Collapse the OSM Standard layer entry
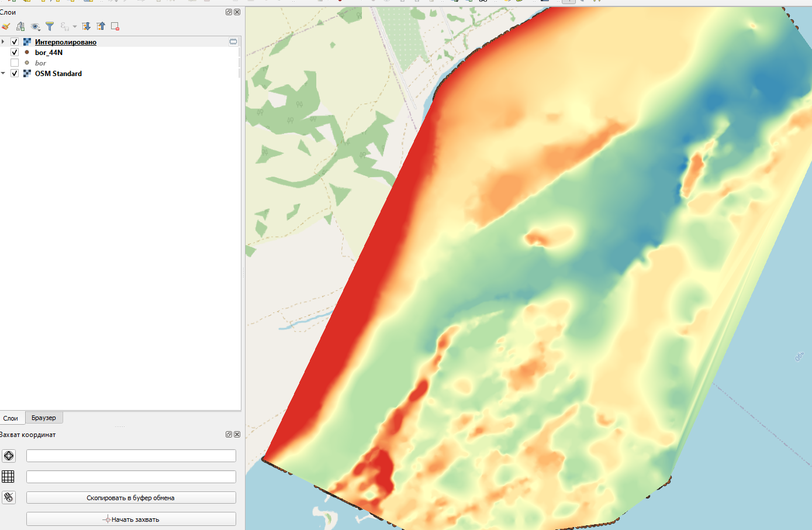This screenshot has height=530, width=812. (4, 74)
